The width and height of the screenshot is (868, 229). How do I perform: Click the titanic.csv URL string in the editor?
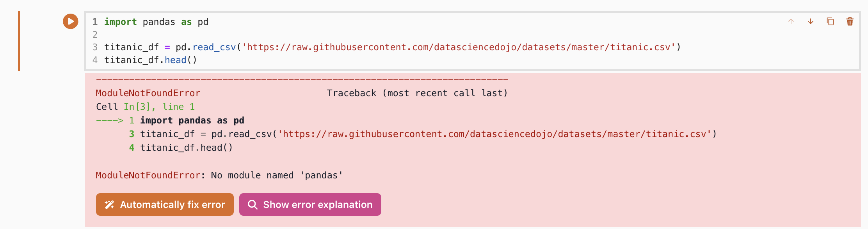click(459, 47)
